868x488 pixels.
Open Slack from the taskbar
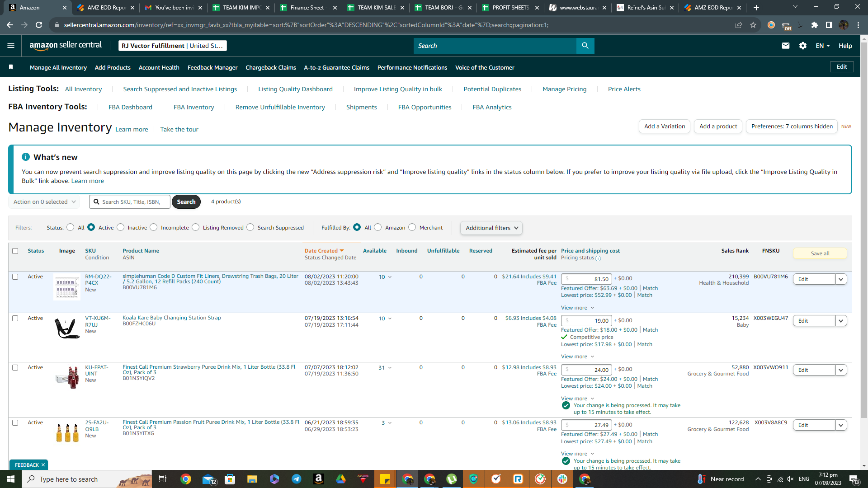pyautogui.click(x=562, y=479)
